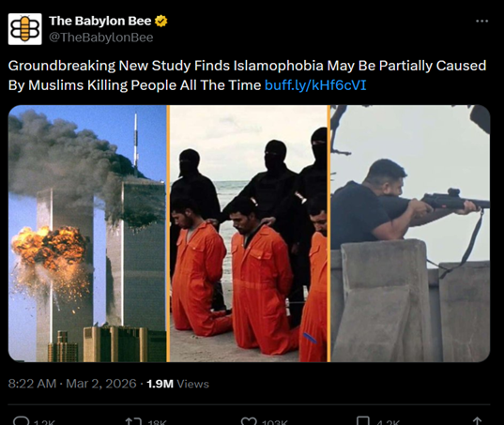The width and height of the screenshot is (504, 425).
Task: Click the Mar 2, 2026 date
Action: click(101, 384)
